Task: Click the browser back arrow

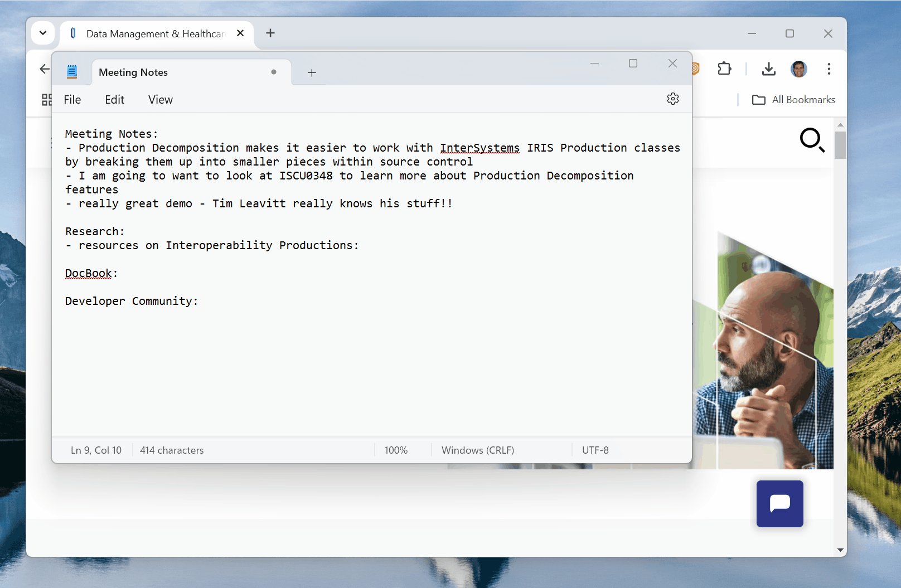Action: 45,69
